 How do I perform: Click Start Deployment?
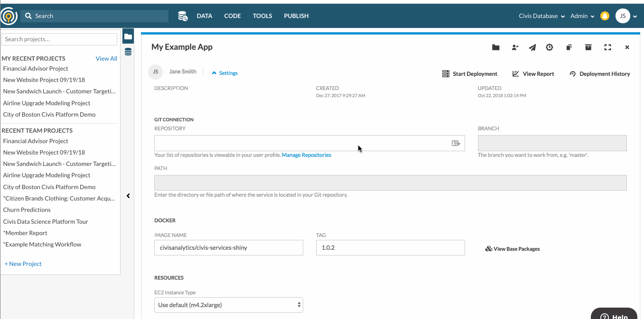pos(470,73)
